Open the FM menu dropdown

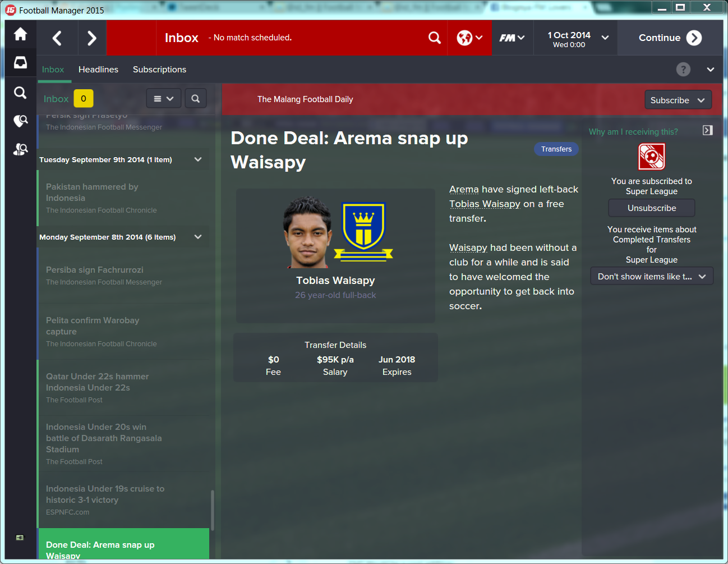click(x=512, y=38)
